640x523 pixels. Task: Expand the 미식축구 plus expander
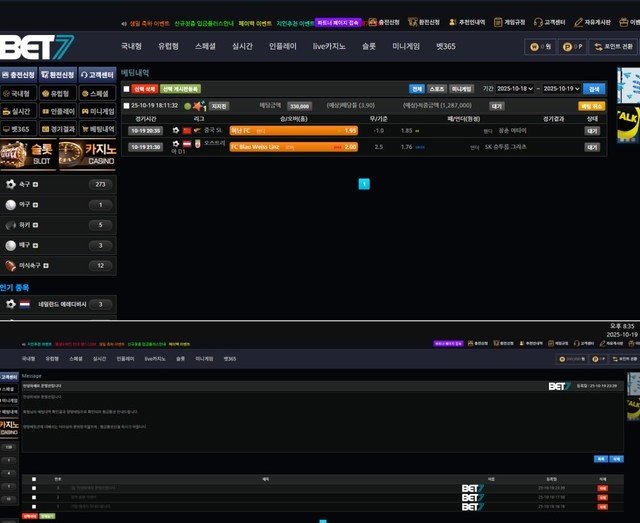click(46, 265)
